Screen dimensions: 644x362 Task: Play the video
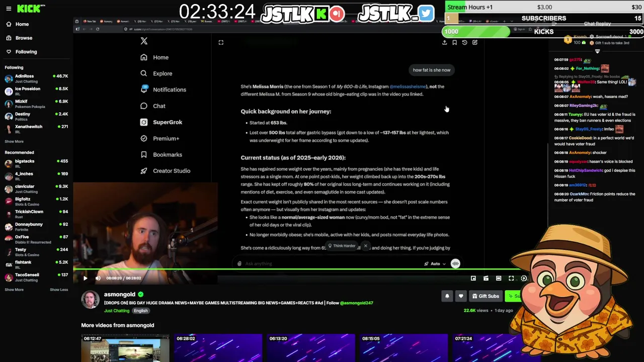(x=85, y=278)
